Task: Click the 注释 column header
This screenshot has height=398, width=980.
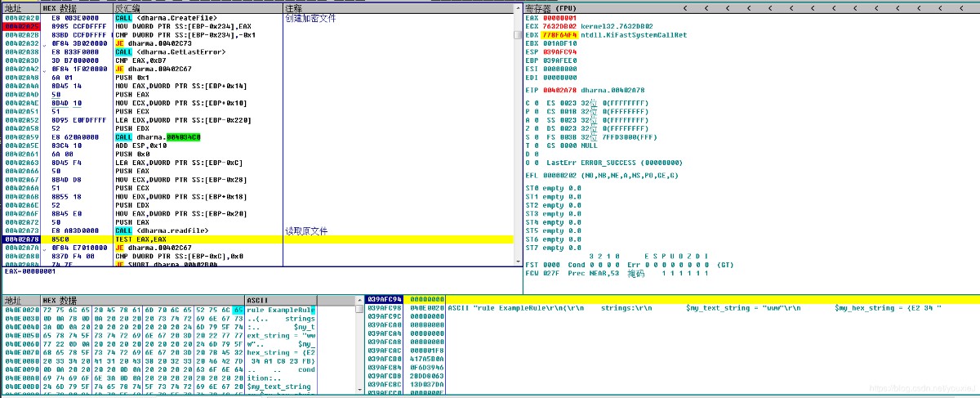Action: 294,8
